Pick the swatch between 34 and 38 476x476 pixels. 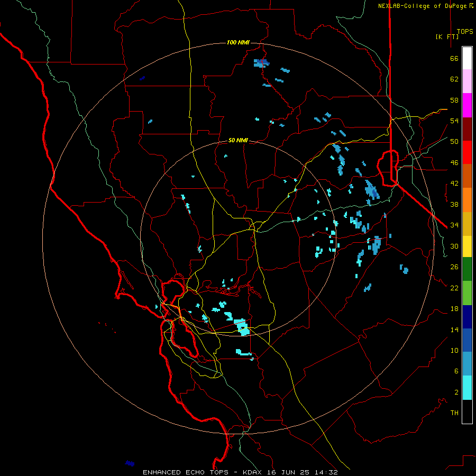point(467,224)
